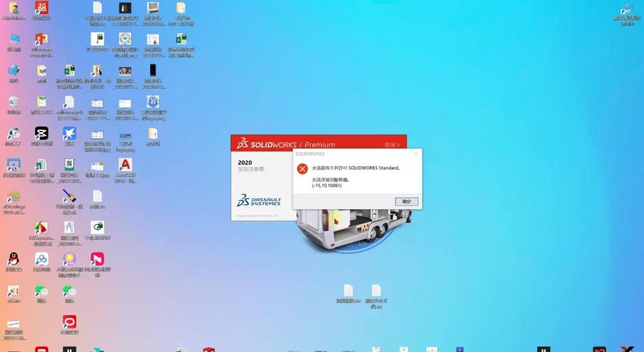Launch the red speech-bubble app shortcut
The height and width of the screenshot is (352, 644).
[70, 325]
